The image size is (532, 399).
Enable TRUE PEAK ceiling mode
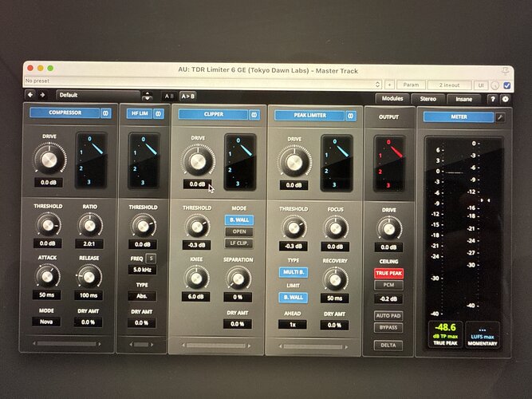(388, 273)
